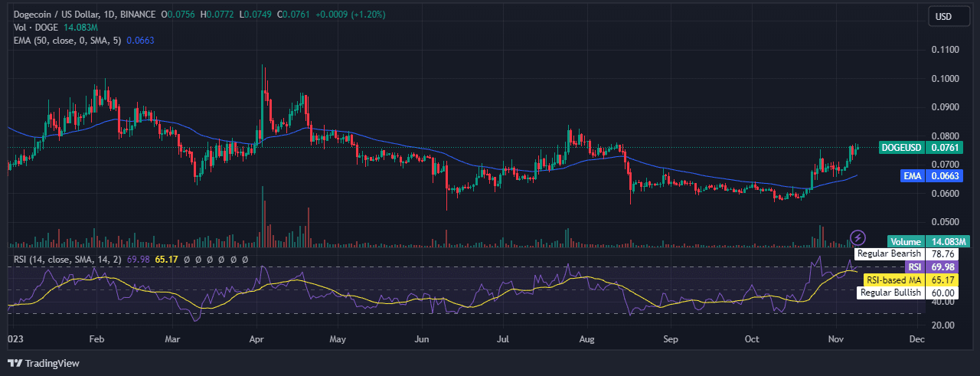The height and width of the screenshot is (376, 980).
Task: Click the purple 69.98 value in RSI legend
Action: (x=138, y=260)
